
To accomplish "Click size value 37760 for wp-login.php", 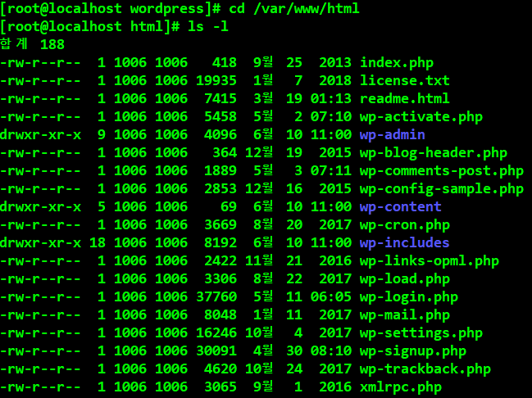I will coord(216,297).
